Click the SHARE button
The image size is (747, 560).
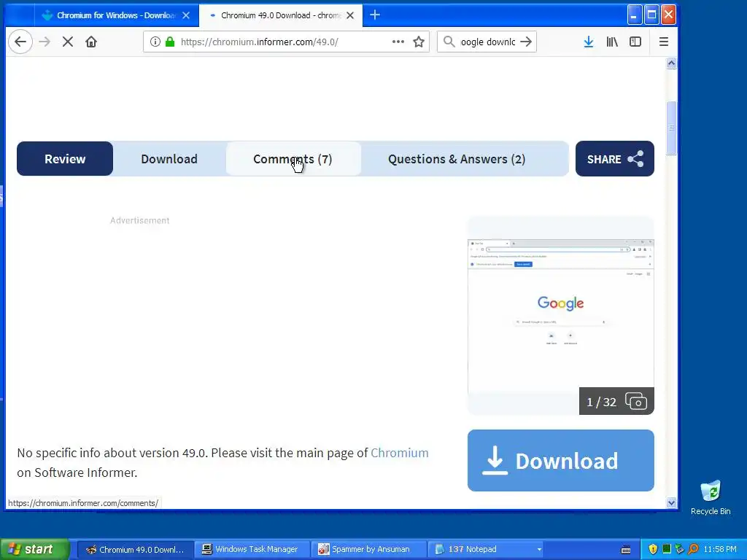coord(614,158)
